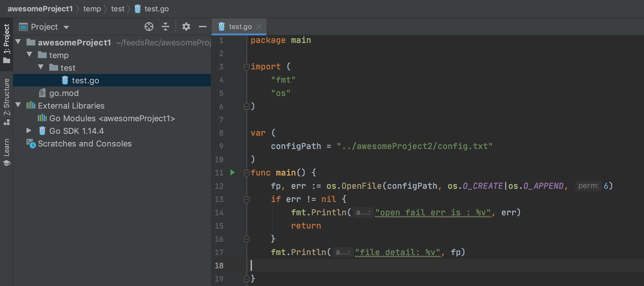Fold the func main block at line 11
This screenshot has width=644, height=286.
247,173
